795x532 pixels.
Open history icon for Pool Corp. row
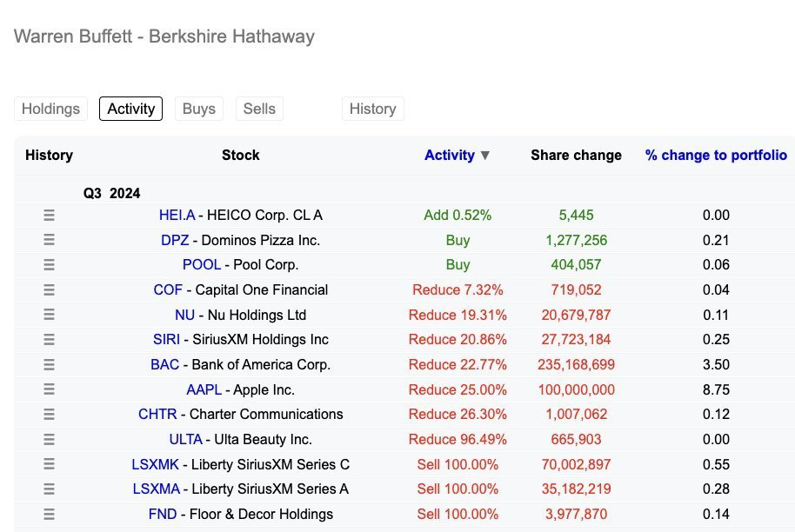coord(49,265)
